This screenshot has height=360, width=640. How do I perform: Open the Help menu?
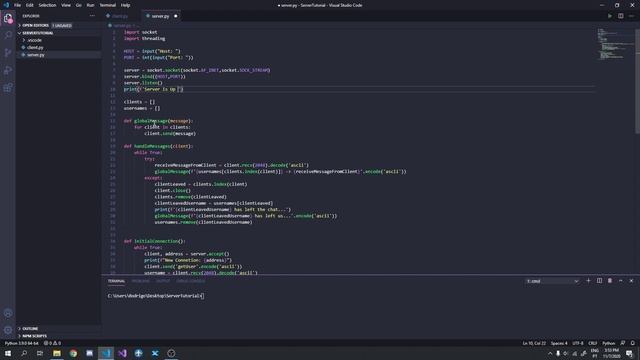126,5
